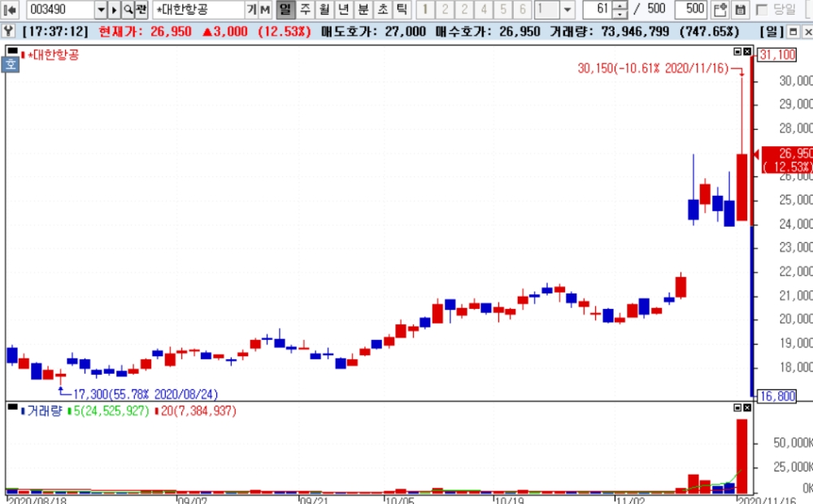Click the 대한항공 price chart legend label
This screenshot has width=813, height=504.
54,54
